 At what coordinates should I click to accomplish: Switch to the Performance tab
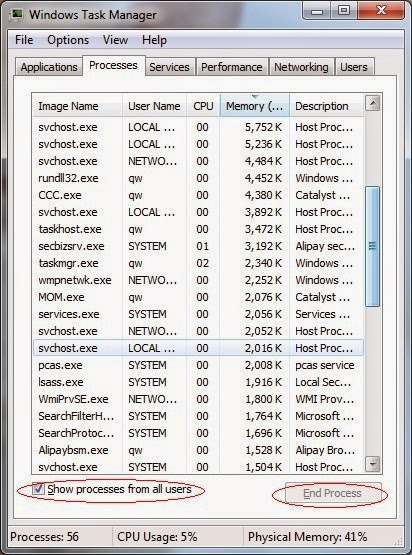[232, 67]
